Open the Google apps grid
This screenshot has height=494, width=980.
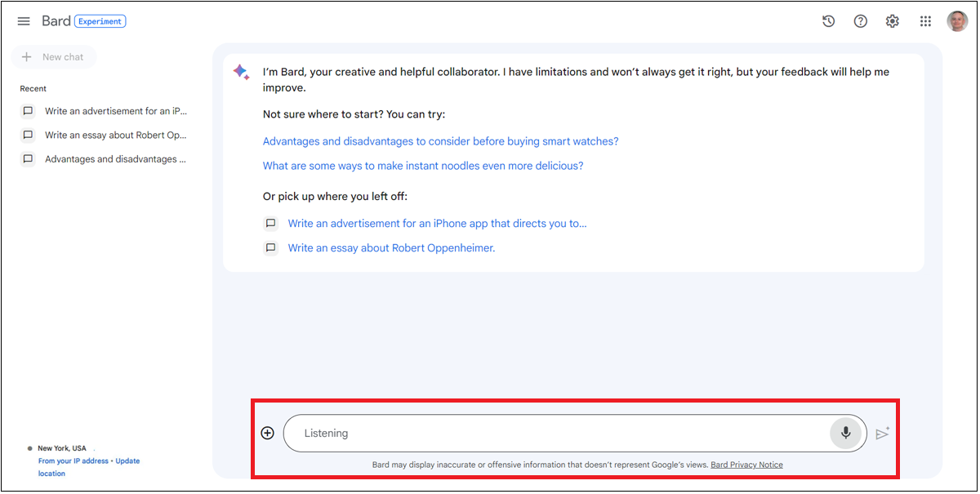tap(925, 21)
